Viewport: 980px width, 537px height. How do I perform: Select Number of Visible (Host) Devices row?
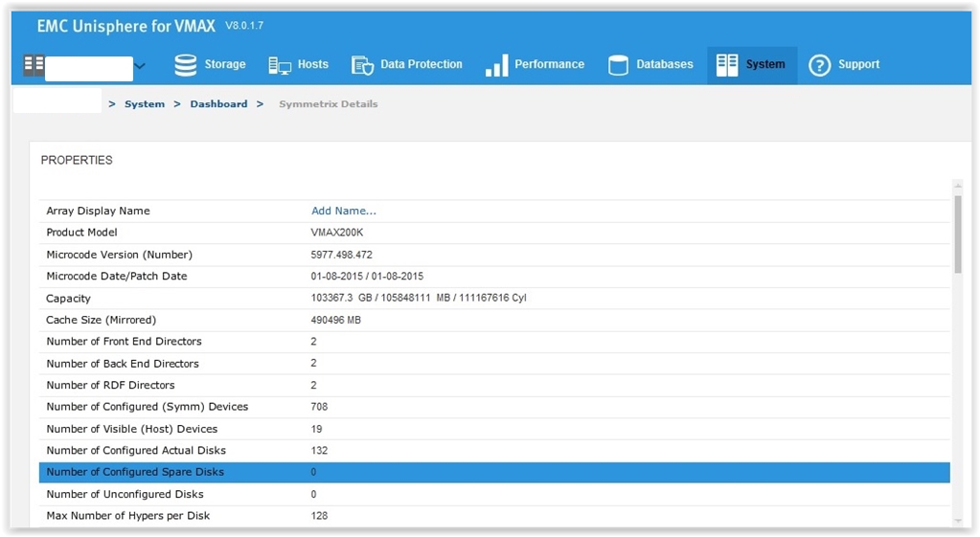(494, 429)
